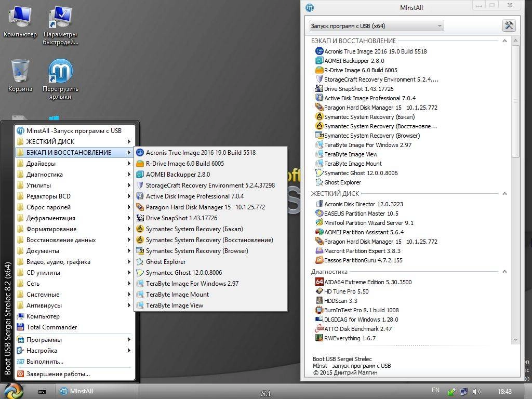Launch Active Disk Image Professional in MInstAll list
This screenshot has width=532, height=399.
pyautogui.click(x=365, y=98)
